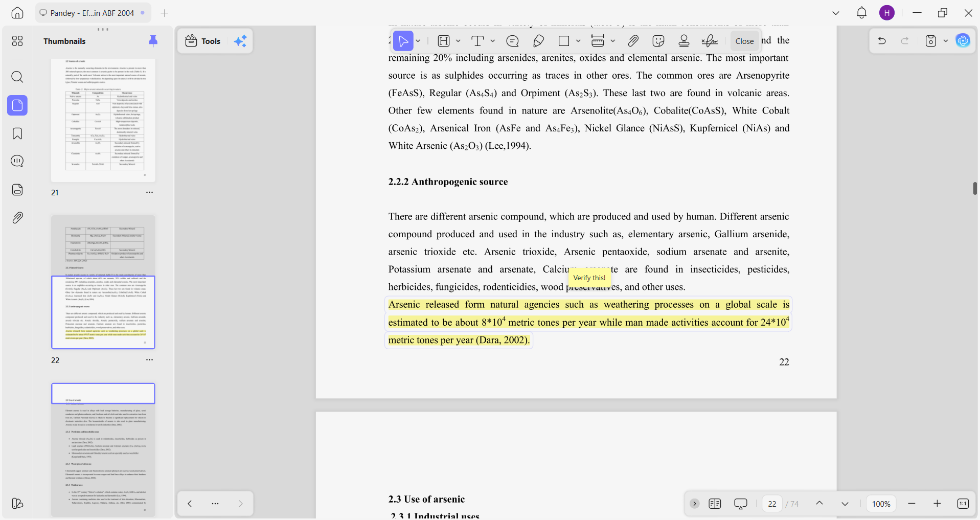Screen dimensions: 980x520
Task: Select the page thumbnails sidebar icon
Action: (17, 105)
